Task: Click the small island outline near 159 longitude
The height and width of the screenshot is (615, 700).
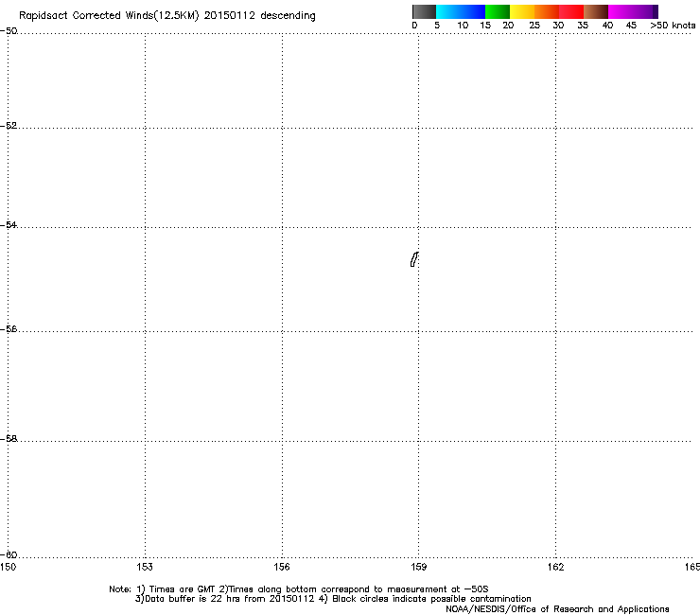Action: click(x=414, y=259)
